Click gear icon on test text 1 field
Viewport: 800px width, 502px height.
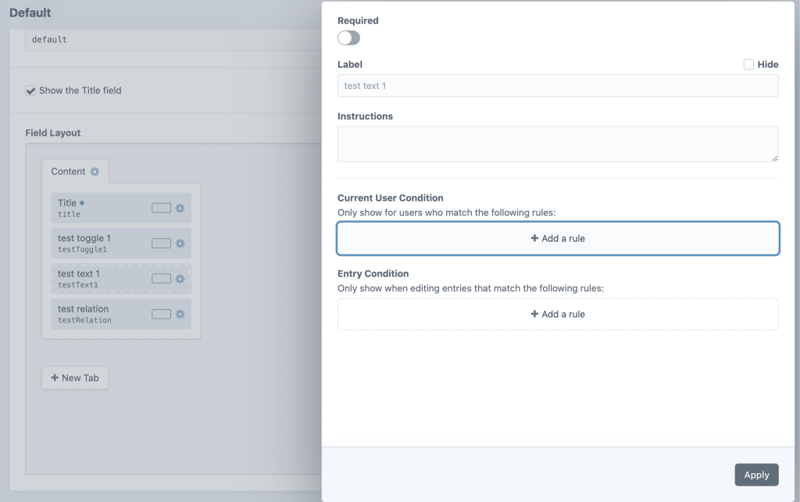tap(180, 279)
